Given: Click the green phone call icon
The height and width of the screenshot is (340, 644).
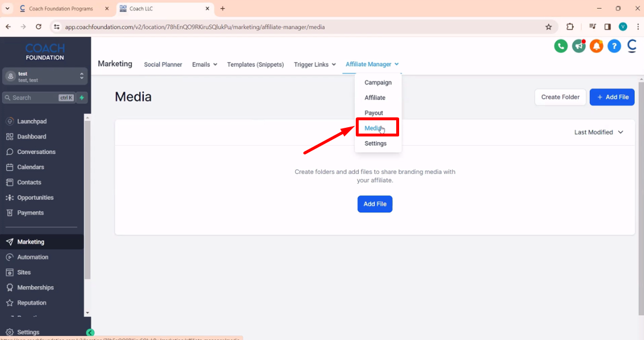Looking at the screenshot, I should (561, 46).
